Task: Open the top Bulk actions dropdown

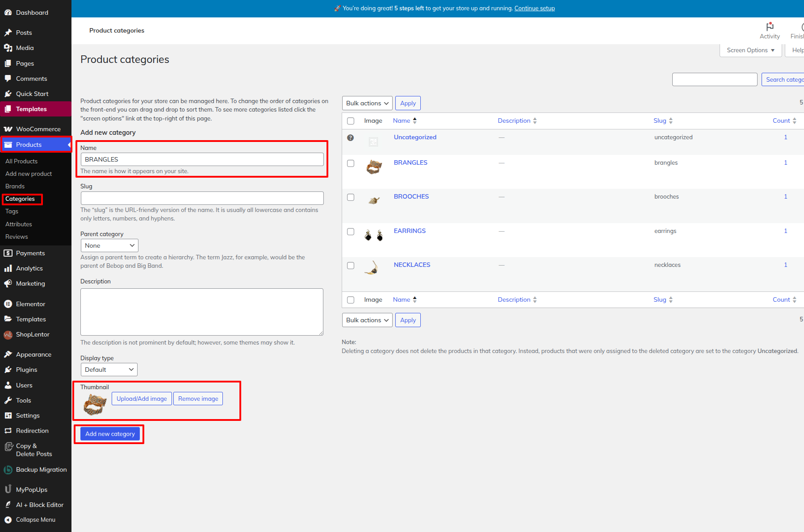Action: click(367, 103)
